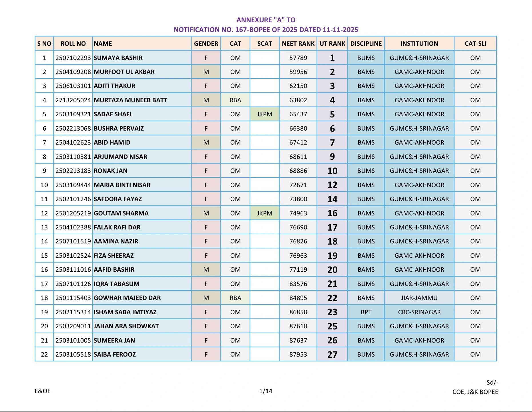Screen dimensions: 532x412
Task: Click the ROLL NO column header
Action: pyautogui.click(x=73, y=43)
